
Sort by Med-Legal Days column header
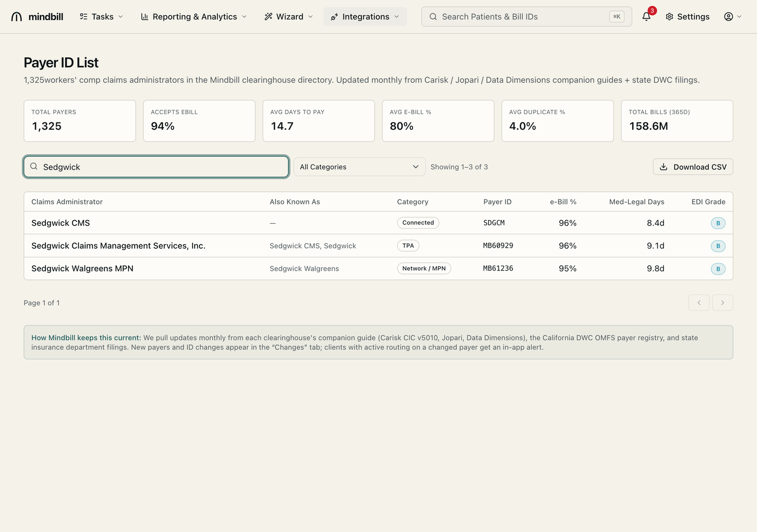[636, 202]
